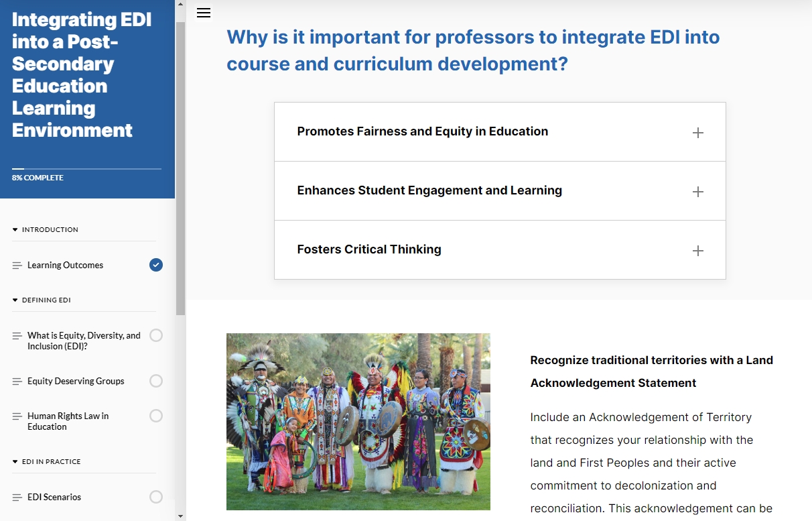This screenshot has width=812, height=521.
Task: Click the completion circle beside Human Rights Law
Action: tap(156, 416)
